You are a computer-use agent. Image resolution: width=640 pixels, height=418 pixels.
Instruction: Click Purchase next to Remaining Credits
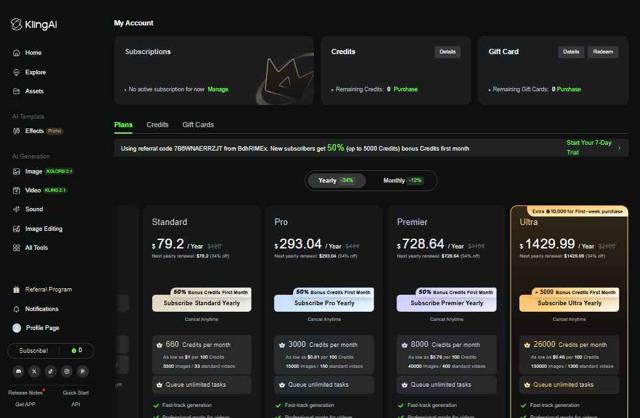(405, 89)
